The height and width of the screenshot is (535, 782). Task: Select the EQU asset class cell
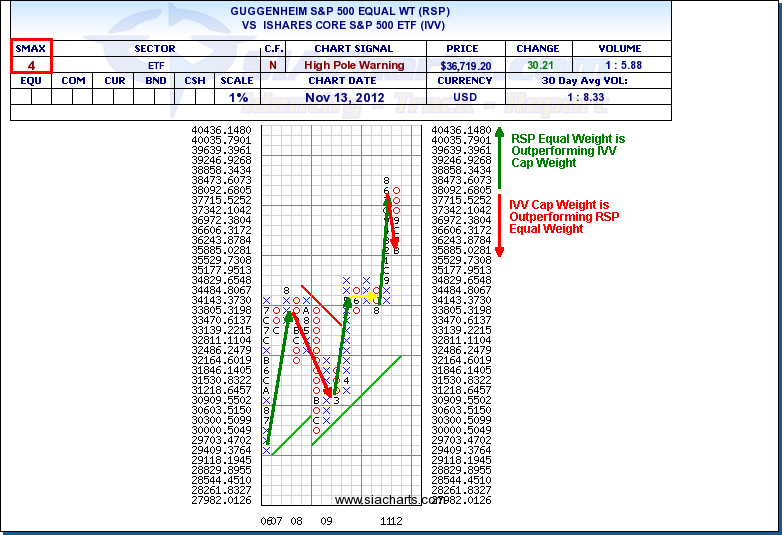31,81
